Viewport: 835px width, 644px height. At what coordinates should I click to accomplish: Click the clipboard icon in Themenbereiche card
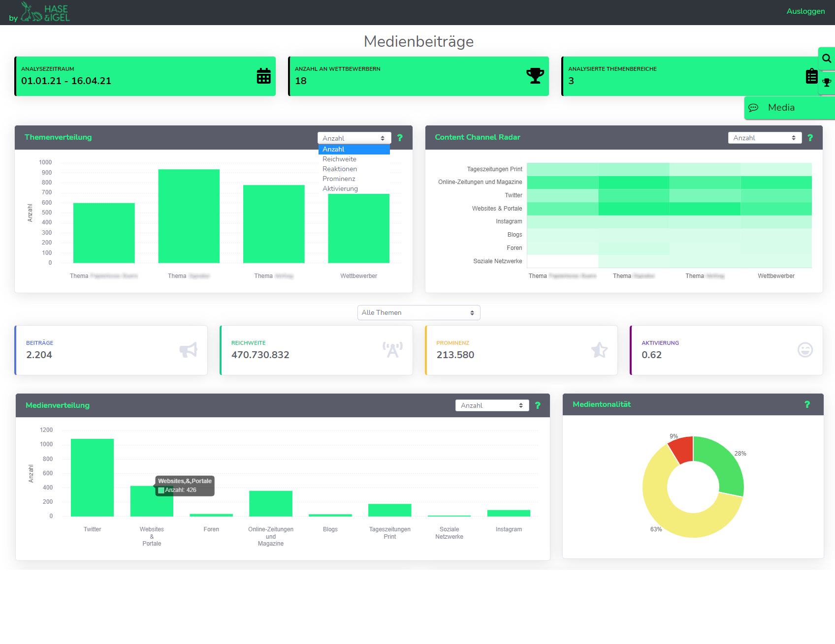811,76
